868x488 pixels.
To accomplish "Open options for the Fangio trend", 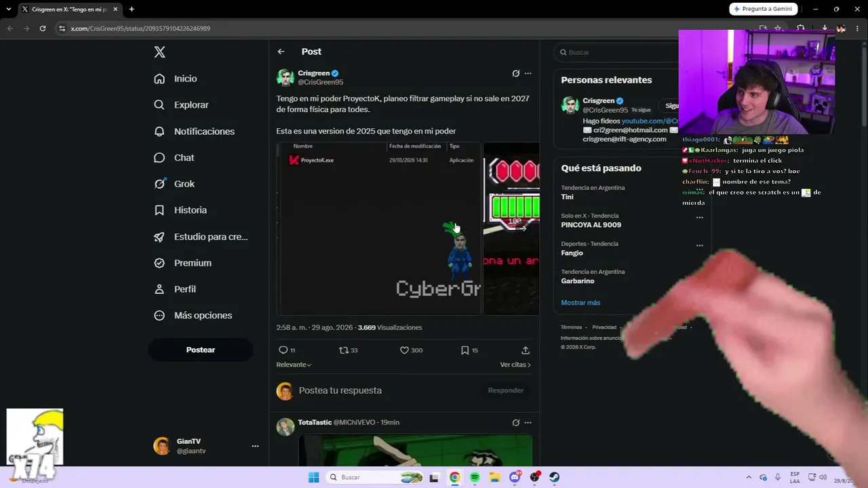I will 700,245.
